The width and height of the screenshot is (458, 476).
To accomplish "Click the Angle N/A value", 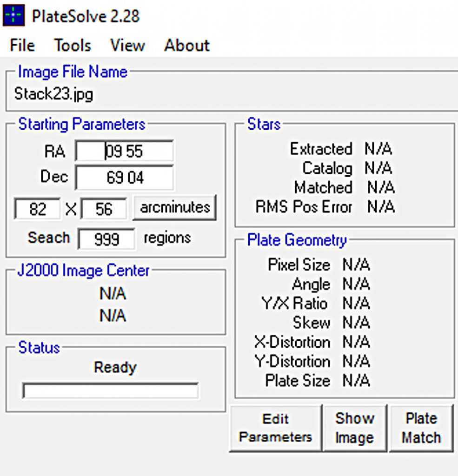I will [x=356, y=284].
